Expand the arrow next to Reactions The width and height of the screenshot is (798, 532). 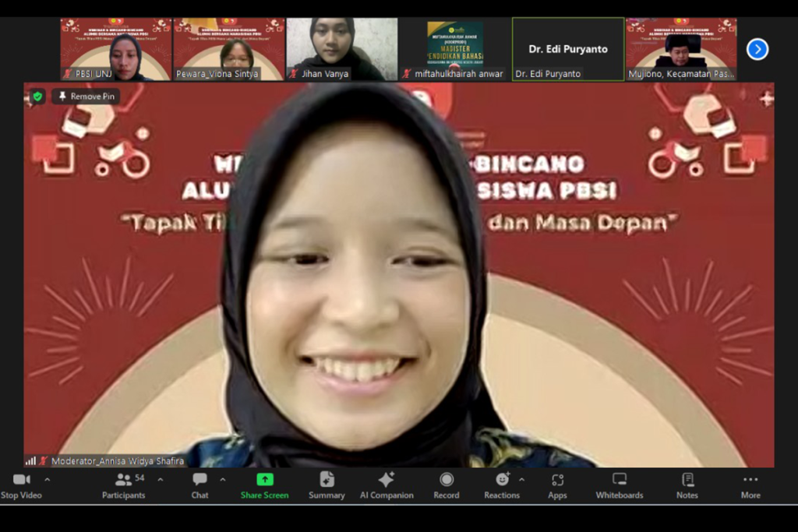(521, 480)
